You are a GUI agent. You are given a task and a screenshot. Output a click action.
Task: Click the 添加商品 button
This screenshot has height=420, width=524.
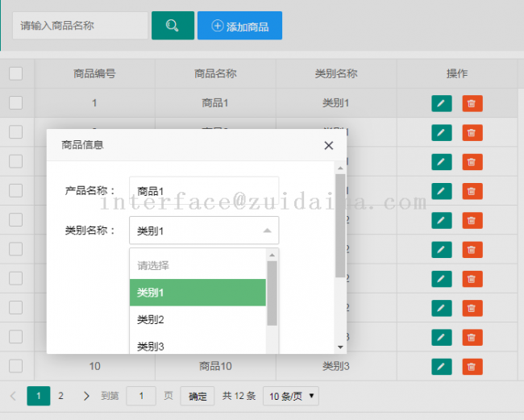tap(239, 26)
